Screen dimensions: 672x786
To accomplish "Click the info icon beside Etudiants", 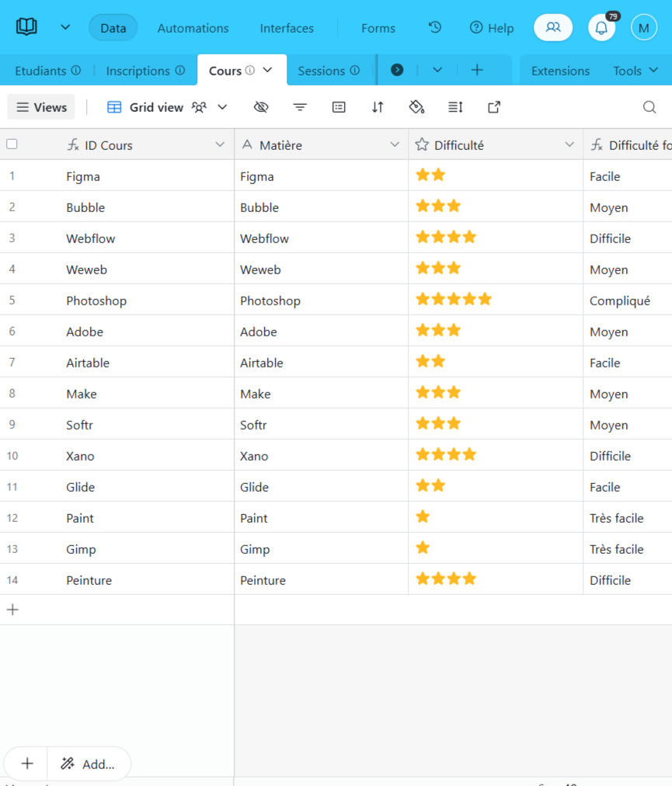I will pos(75,70).
